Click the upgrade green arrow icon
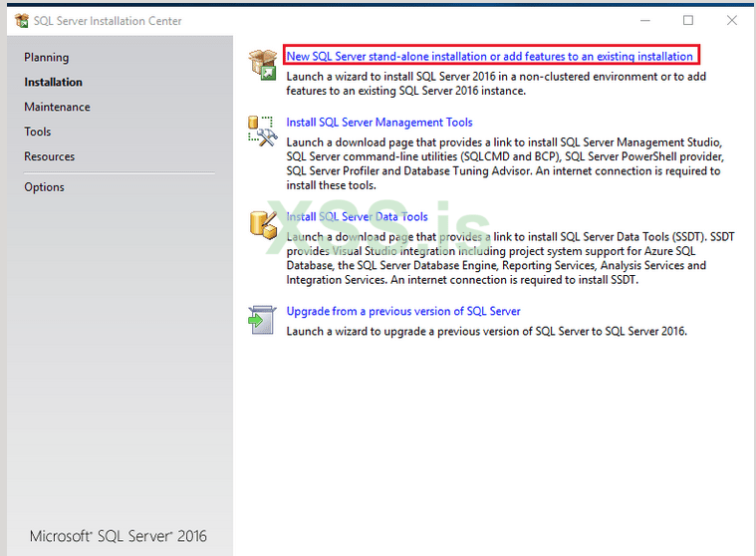756x556 pixels. coord(262,320)
